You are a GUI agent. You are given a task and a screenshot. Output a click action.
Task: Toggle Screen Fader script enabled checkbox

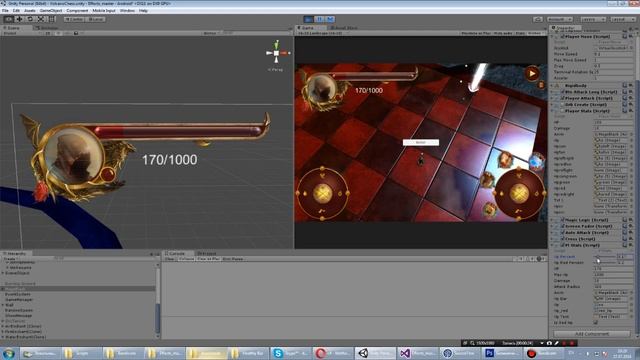pyautogui.click(x=562, y=226)
